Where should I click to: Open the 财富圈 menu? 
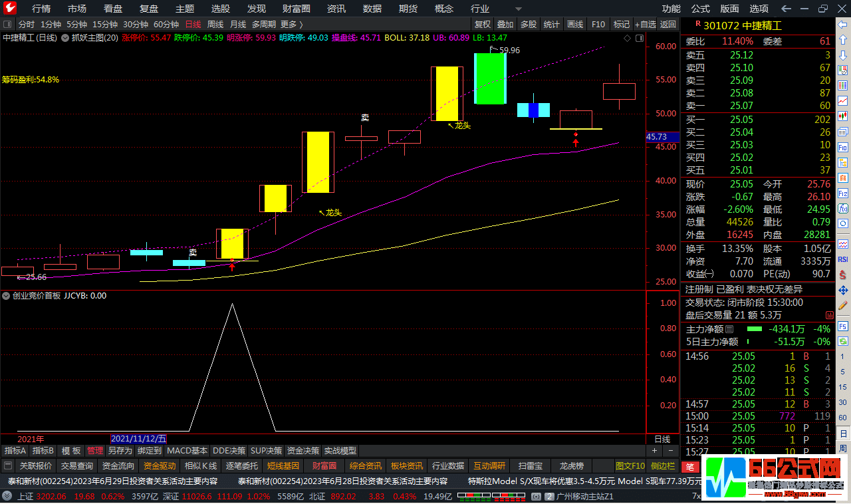[297, 9]
